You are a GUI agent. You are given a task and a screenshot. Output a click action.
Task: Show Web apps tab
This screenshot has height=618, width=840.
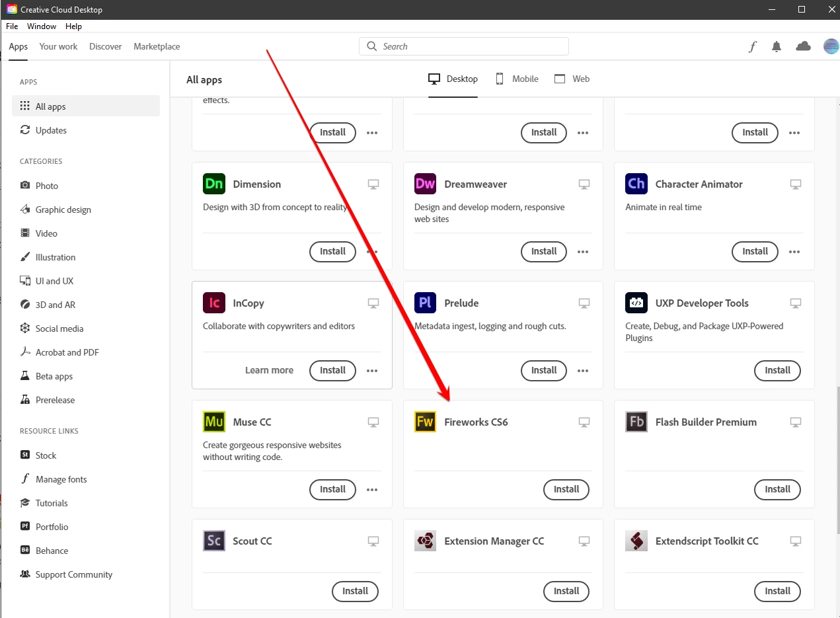pos(572,79)
